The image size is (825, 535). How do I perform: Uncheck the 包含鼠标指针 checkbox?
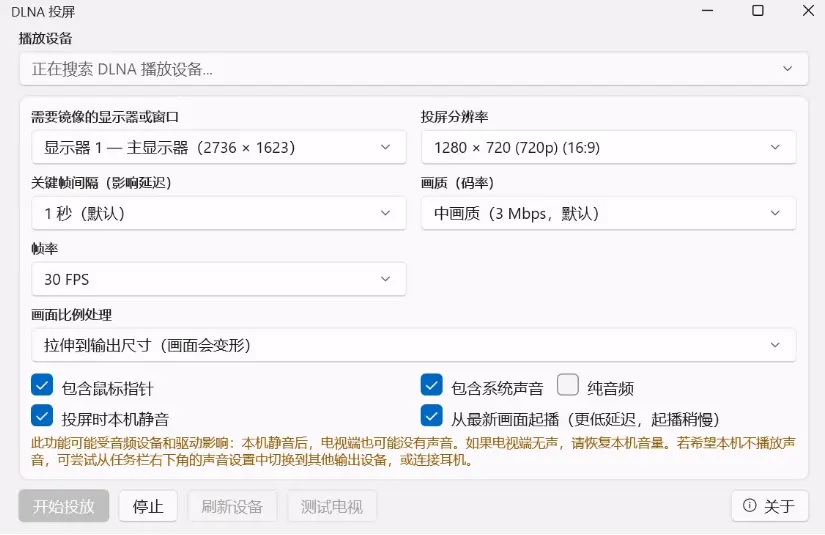[x=42, y=385]
